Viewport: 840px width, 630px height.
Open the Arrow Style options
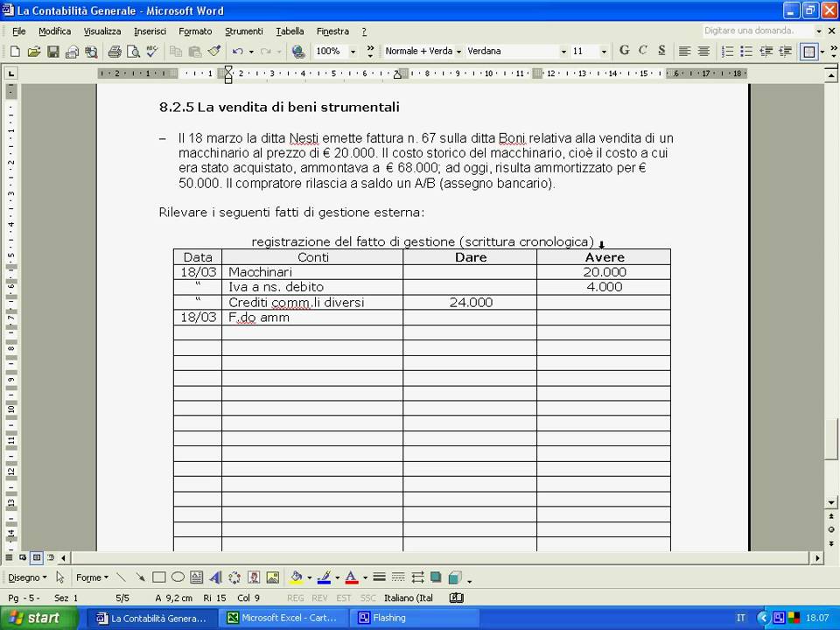417,577
